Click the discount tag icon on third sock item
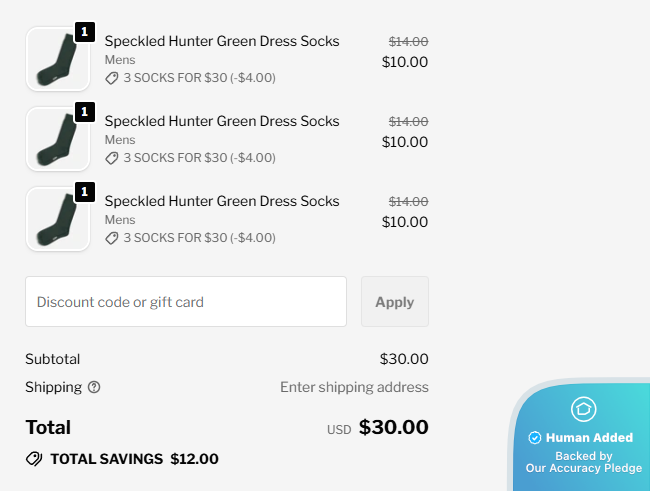This screenshot has width=650, height=491. [112, 238]
